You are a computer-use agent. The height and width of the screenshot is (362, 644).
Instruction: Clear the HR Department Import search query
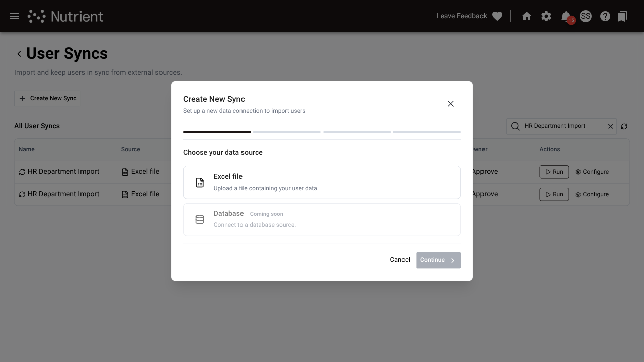(610, 126)
